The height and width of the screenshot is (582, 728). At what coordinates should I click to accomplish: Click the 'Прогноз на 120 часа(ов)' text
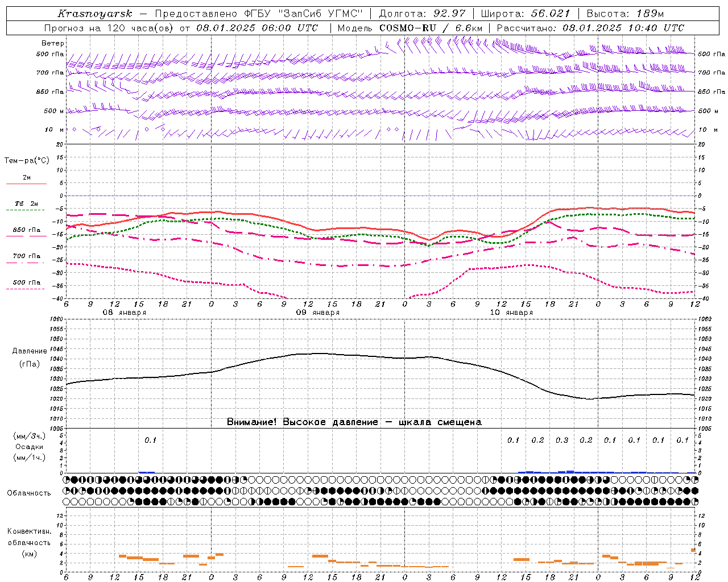110,28
